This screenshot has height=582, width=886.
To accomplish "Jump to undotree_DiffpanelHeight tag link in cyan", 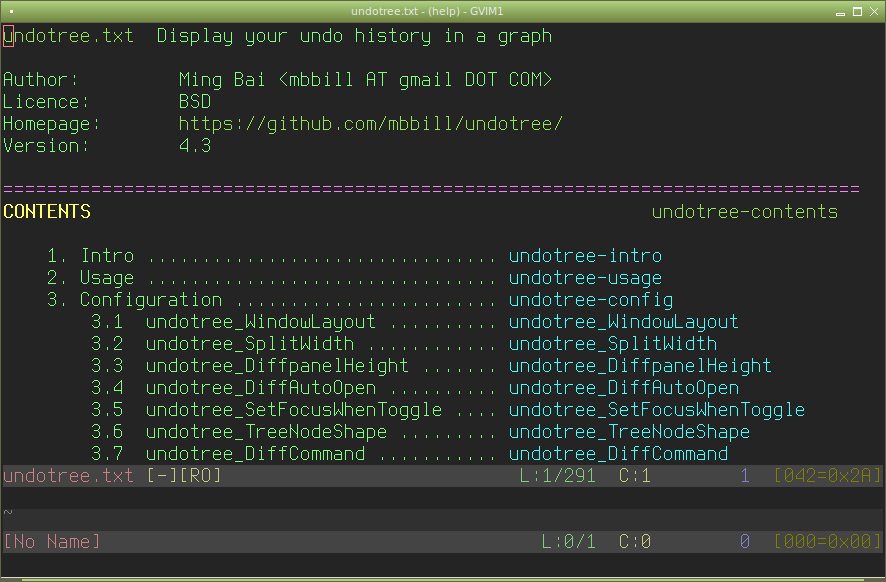I will 640,366.
